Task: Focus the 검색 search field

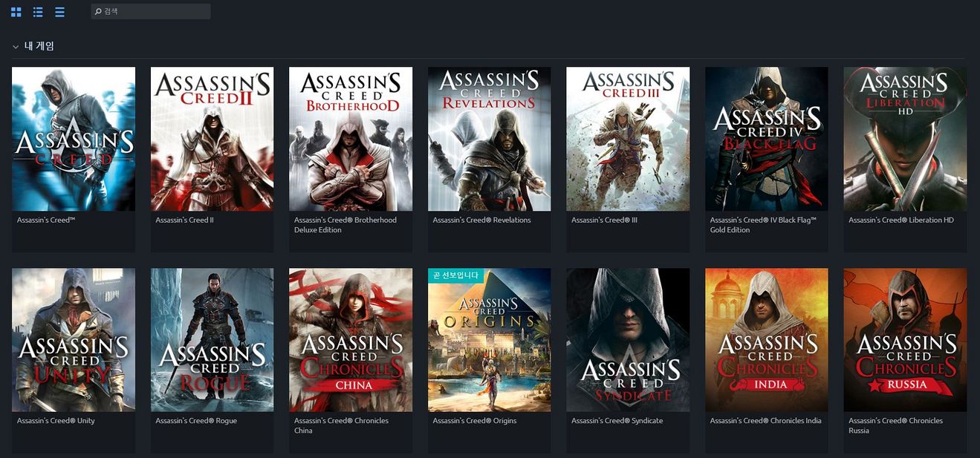Action: [x=151, y=11]
